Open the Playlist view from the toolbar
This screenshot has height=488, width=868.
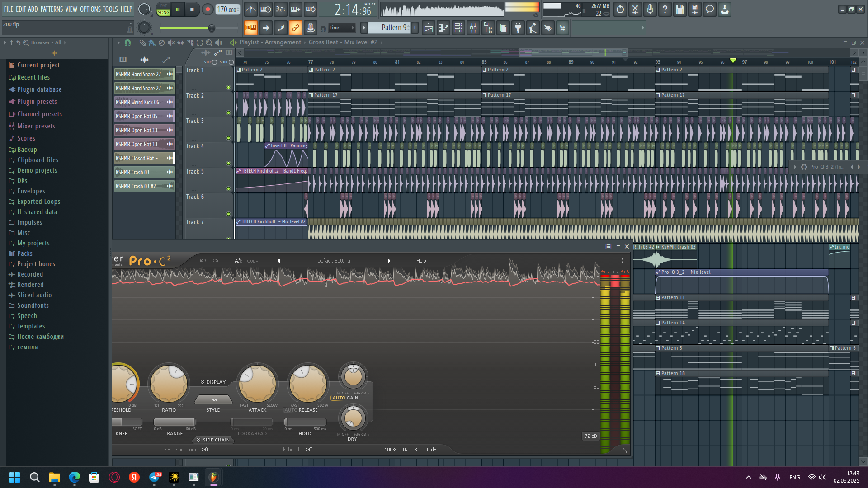pos(429,28)
